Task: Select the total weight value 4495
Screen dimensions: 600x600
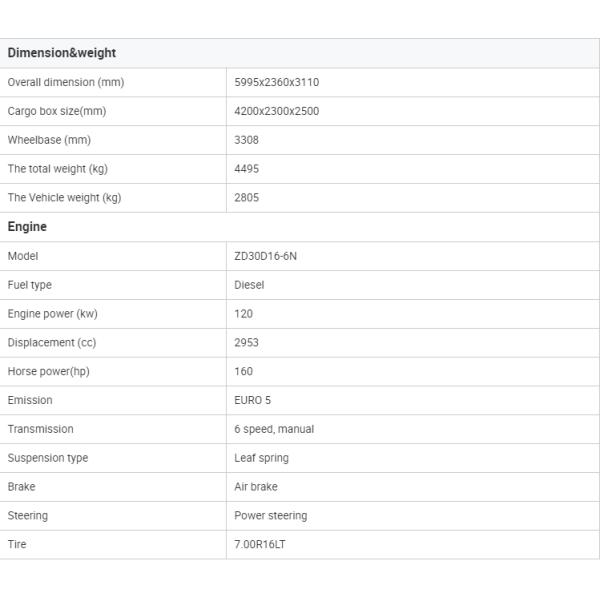Action: (x=247, y=169)
